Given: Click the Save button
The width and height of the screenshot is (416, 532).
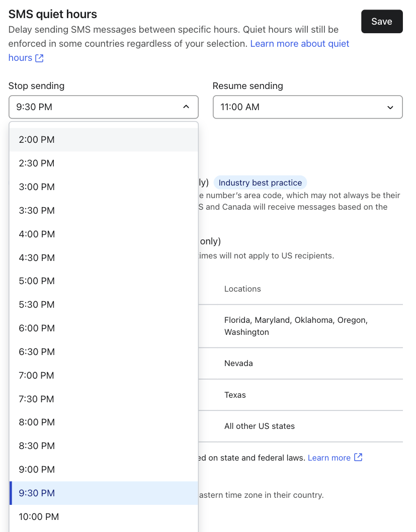Looking at the screenshot, I should click(381, 22).
